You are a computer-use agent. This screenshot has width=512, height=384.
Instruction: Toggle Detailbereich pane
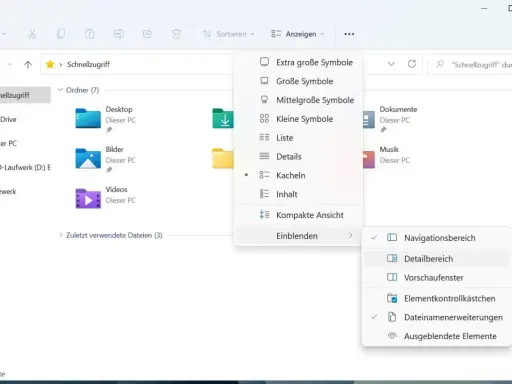[x=437, y=259]
